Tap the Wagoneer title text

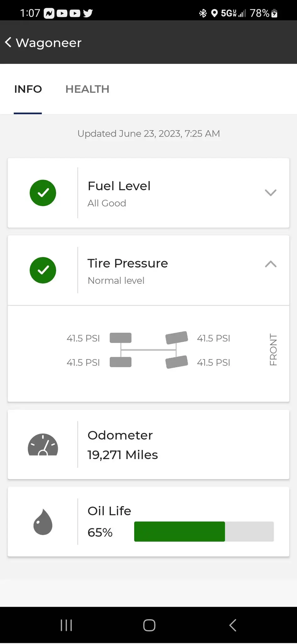49,43
